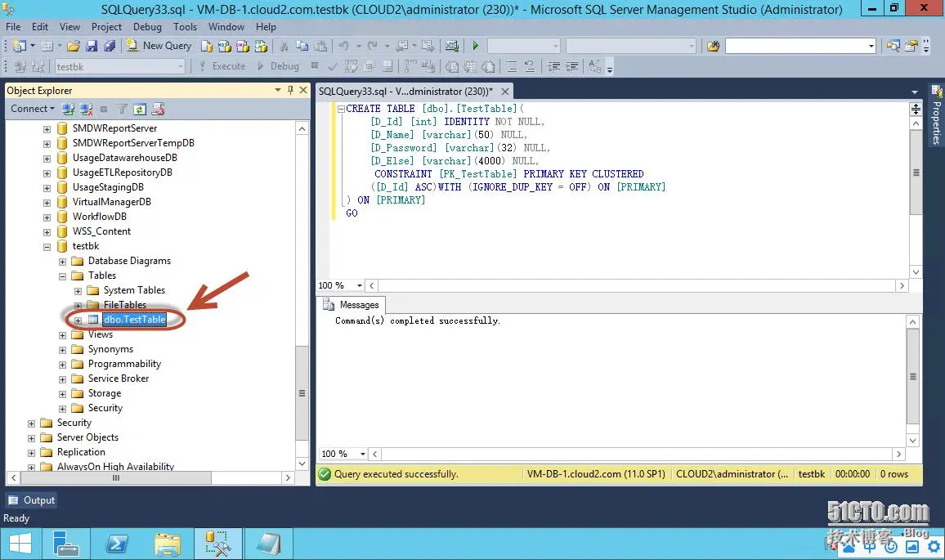The image size is (945, 560).
Task: Open the Connect dropdown in Object Explorer
Action: point(33,109)
